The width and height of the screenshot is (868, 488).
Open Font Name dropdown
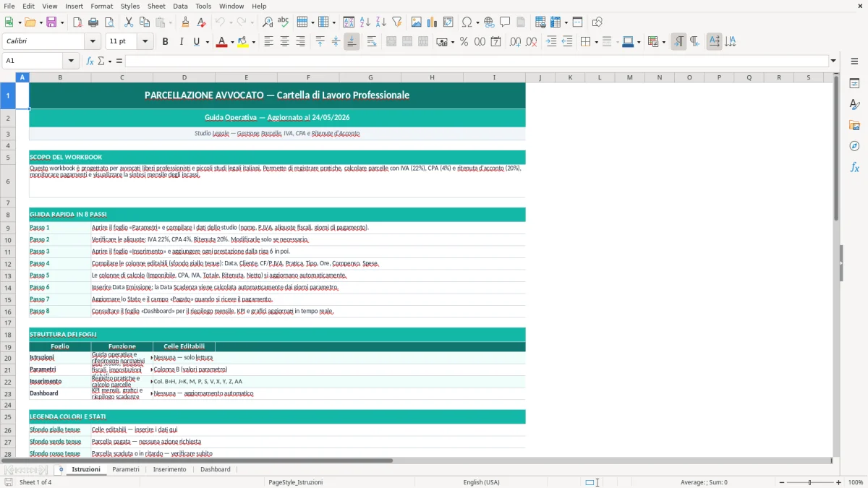coord(93,42)
